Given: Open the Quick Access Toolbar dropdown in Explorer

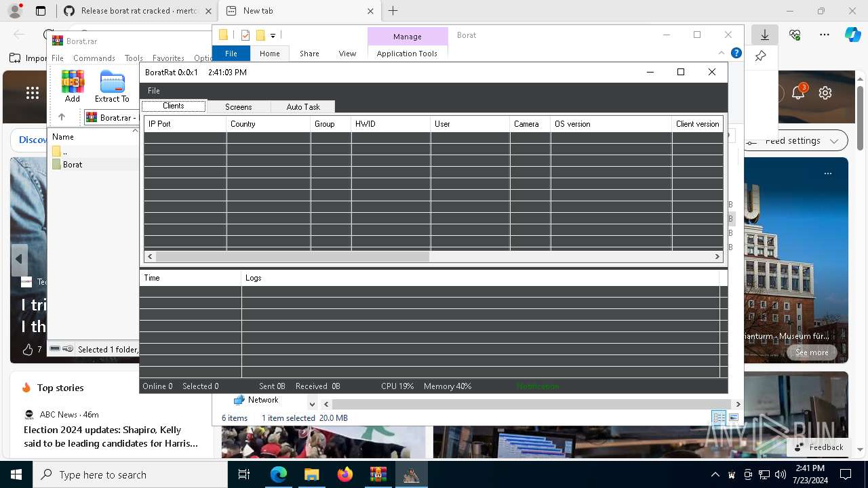Looking at the screenshot, I should pyautogui.click(x=273, y=35).
